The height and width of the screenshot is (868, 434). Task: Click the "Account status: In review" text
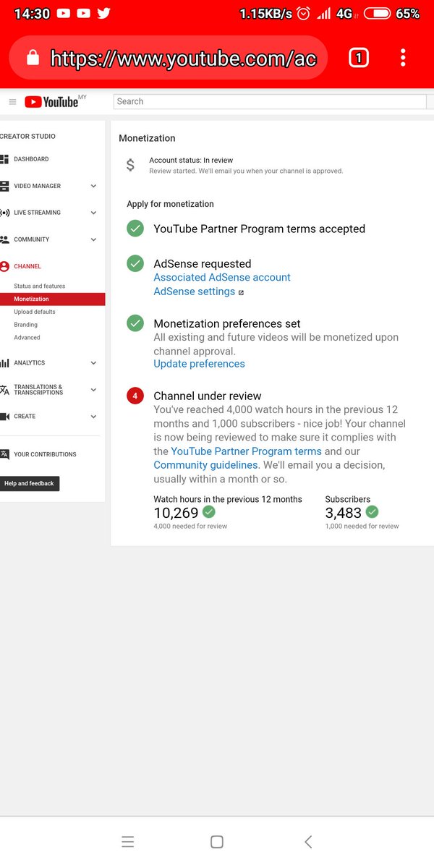click(x=191, y=161)
